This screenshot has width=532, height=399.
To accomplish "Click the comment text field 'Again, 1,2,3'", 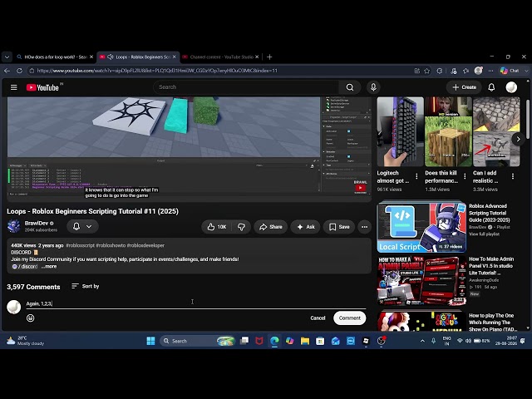I will click(x=196, y=303).
